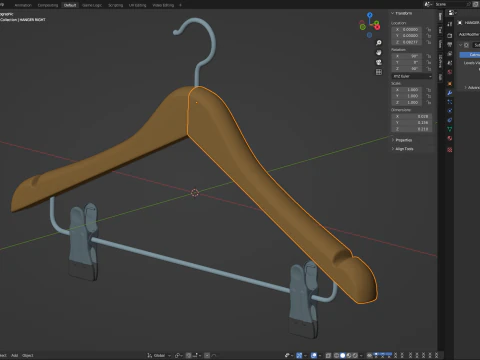Screen dimensions: 480x360
Task: Edit the Dimensions Y value field
Action: point(412,123)
